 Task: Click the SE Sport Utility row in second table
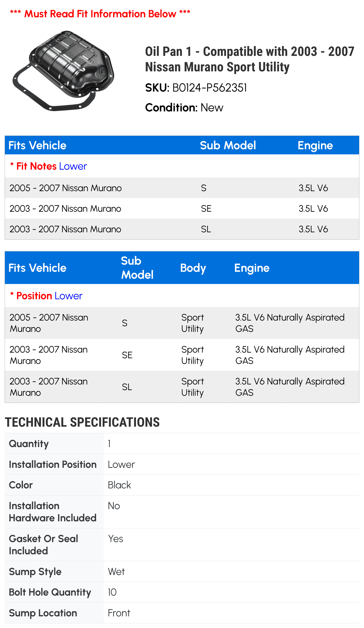tap(182, 355)
